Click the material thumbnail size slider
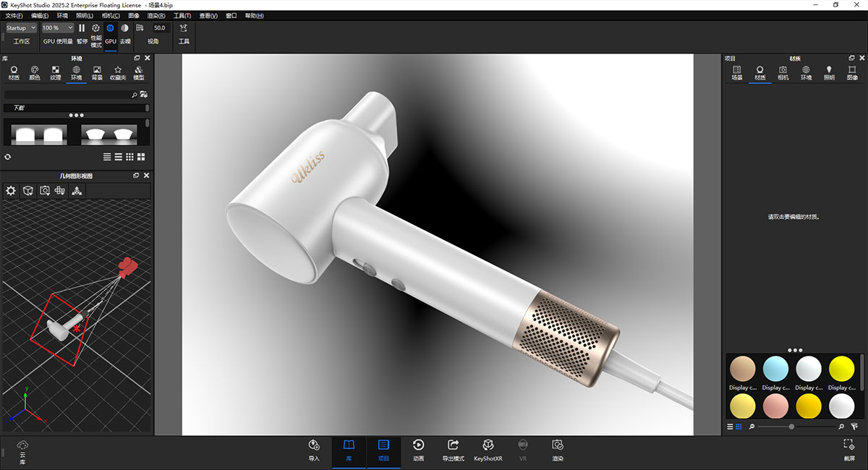 [791, 427]
